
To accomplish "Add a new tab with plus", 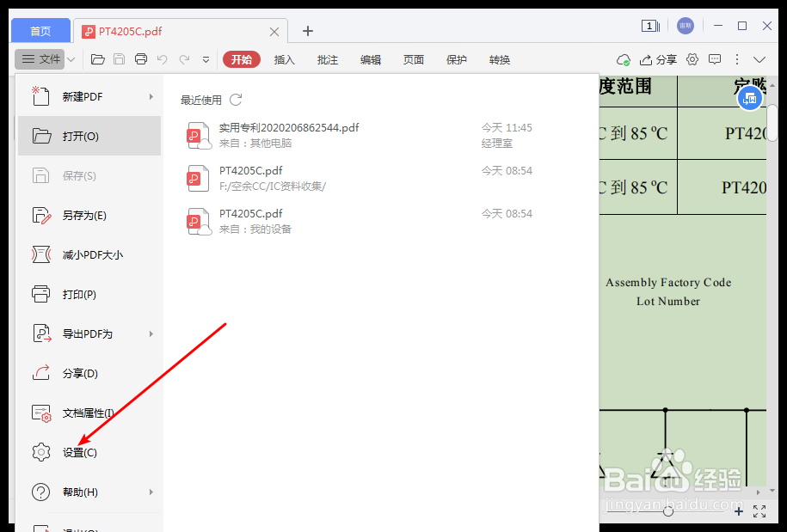I will (x=308, y=31).
